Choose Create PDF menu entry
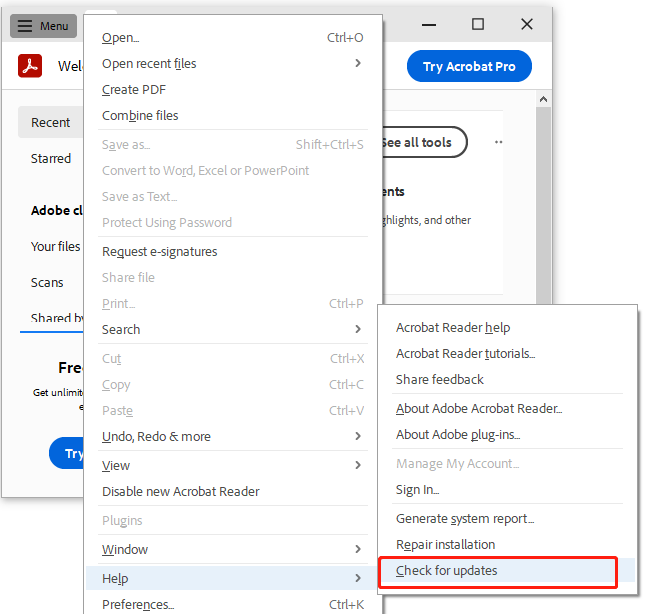The width and height of the screenshot is (646, 614). coord(233,89)
